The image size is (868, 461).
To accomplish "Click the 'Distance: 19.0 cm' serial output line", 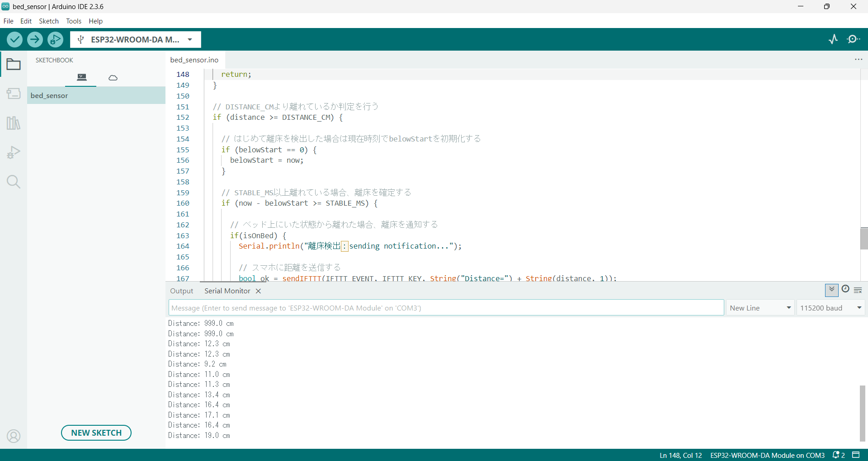I will coord(199,436).
